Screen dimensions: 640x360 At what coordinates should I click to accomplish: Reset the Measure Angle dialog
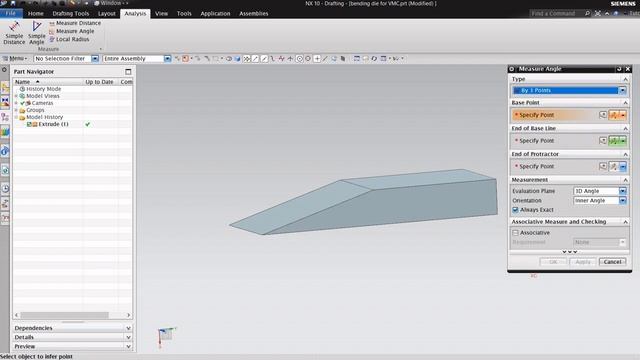point(619,69)
